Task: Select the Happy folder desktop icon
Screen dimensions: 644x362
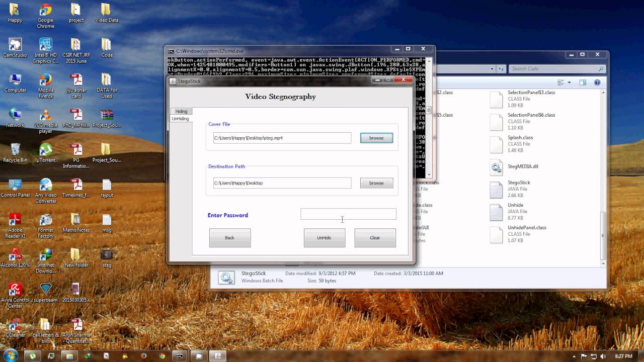Action: click(x=15, y=13)
